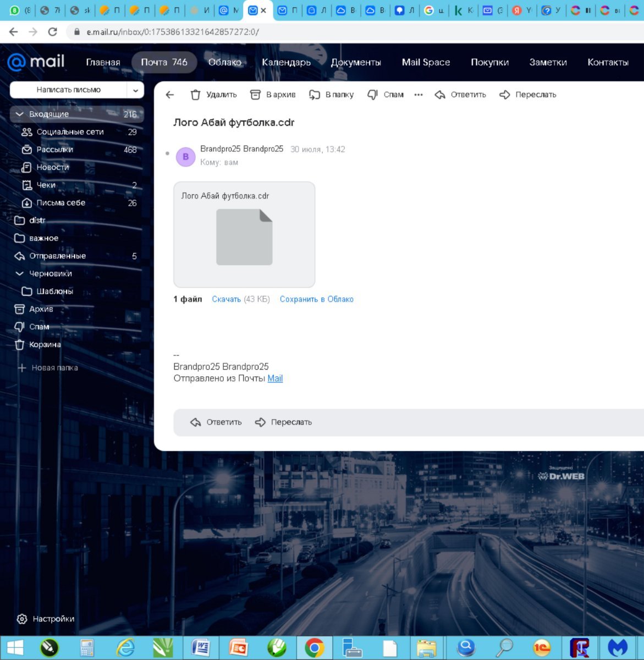644x660 pixels.
Task: Open Настройки gear in sidebar
Action: pos(46,619)
